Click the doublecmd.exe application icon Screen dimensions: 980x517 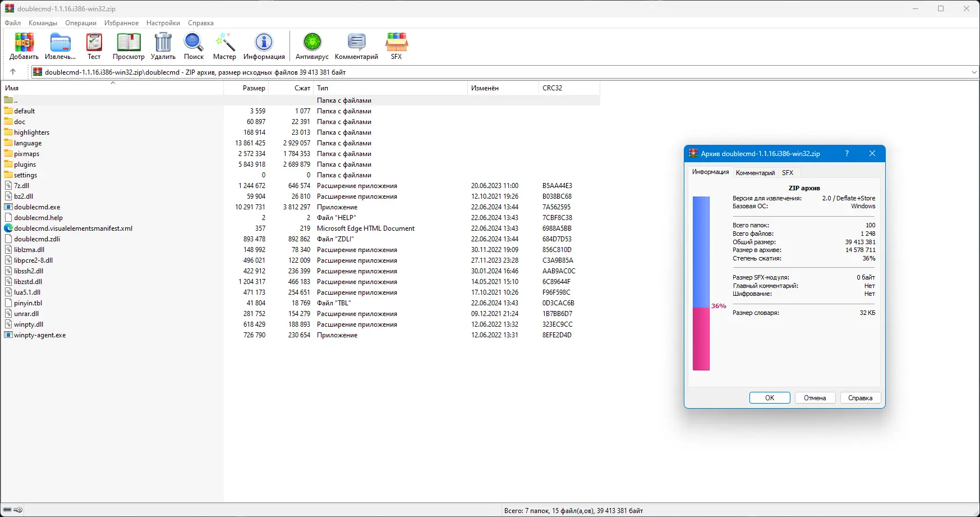tap(8, 207)
